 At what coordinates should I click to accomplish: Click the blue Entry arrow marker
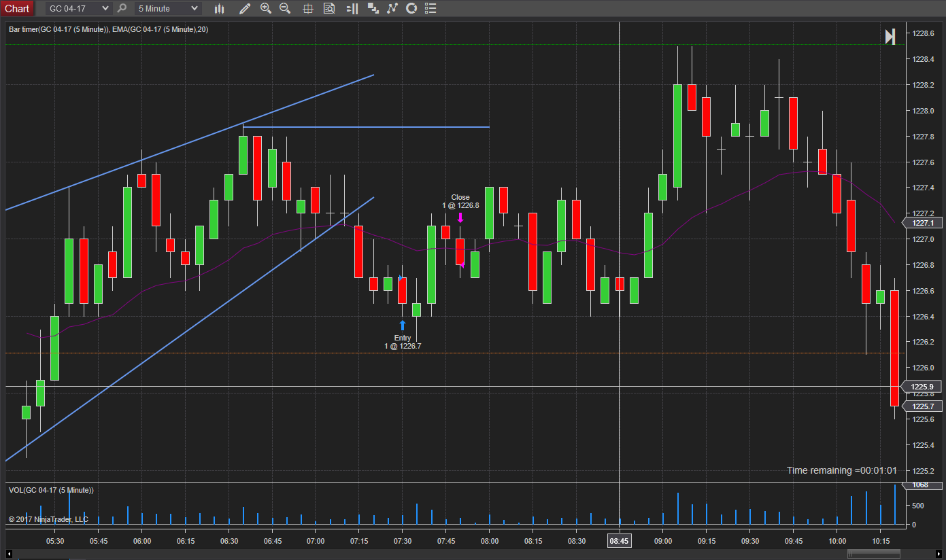(x=403, y=326)
